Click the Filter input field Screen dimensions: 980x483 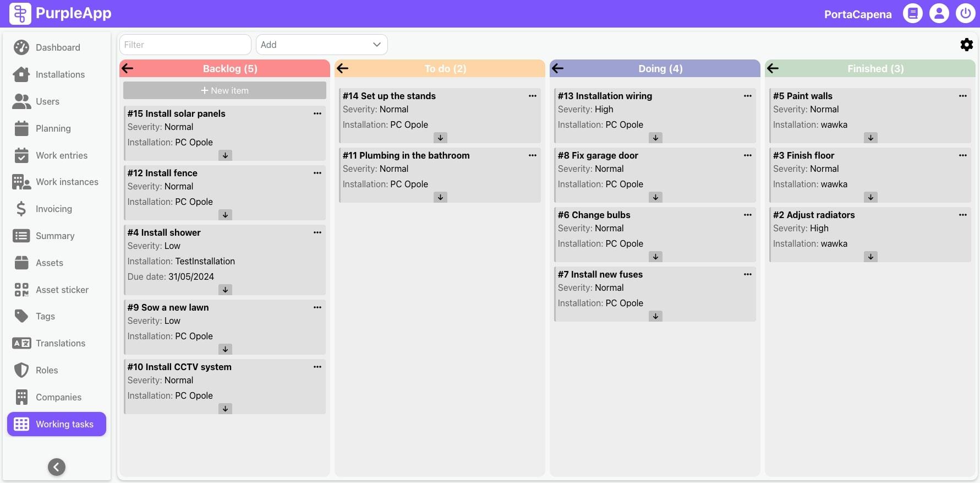click(x=185, y=45)
